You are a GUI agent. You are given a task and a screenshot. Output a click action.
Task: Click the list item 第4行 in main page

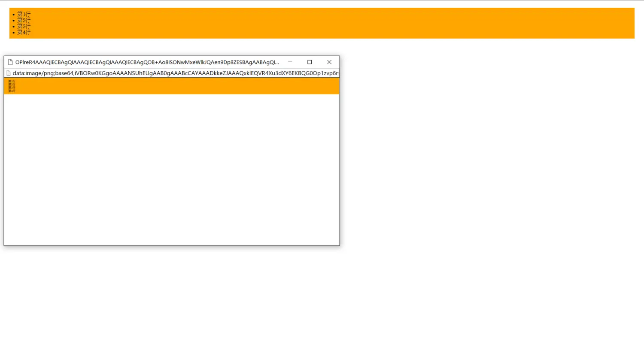coord(24,32)
